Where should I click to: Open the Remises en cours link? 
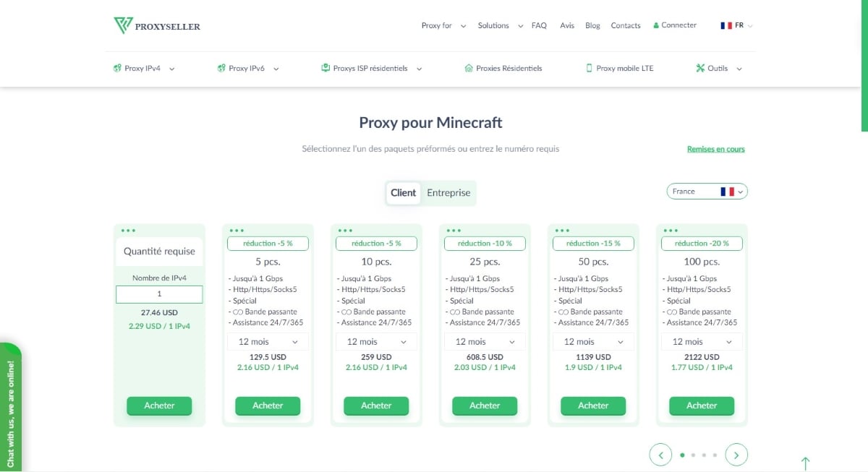click(715, 150)
